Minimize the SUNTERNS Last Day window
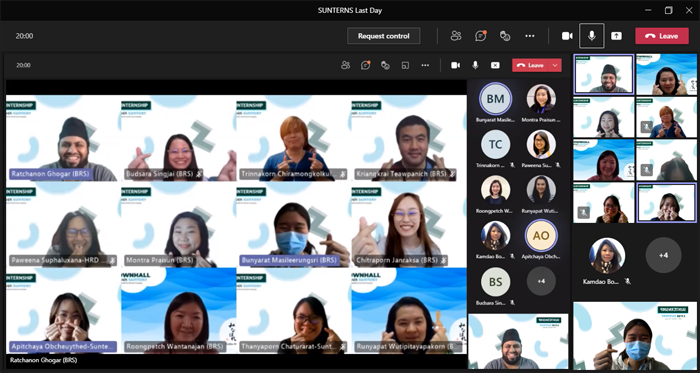 pyautogui.click(x=648, y=10)
